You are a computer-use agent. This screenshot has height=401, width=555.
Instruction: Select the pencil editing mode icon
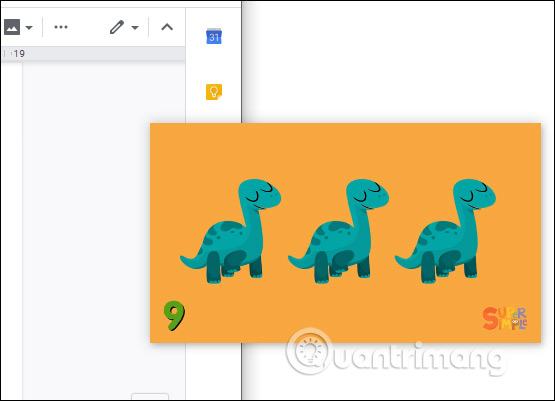tap(116, 27)
